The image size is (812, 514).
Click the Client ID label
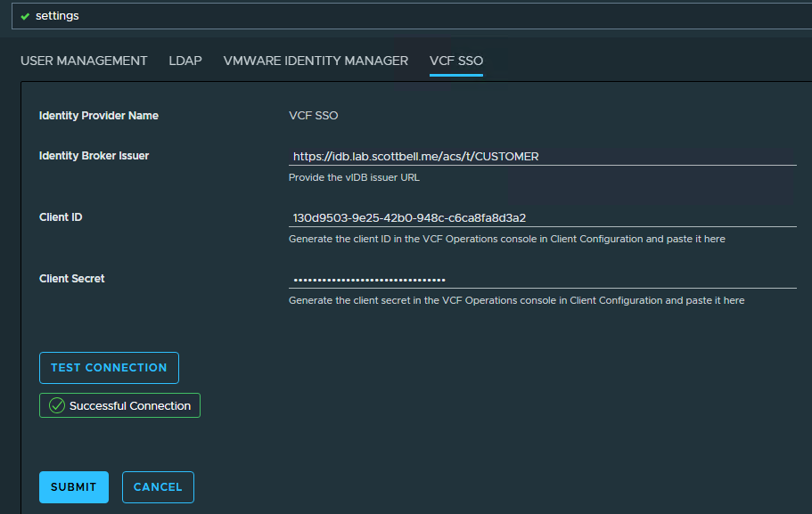[61, 217]
